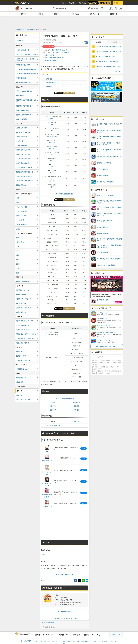The image size is (138, 644).
Task: Share on Hatena Bookmark icon
Action: tap(87, 580)
